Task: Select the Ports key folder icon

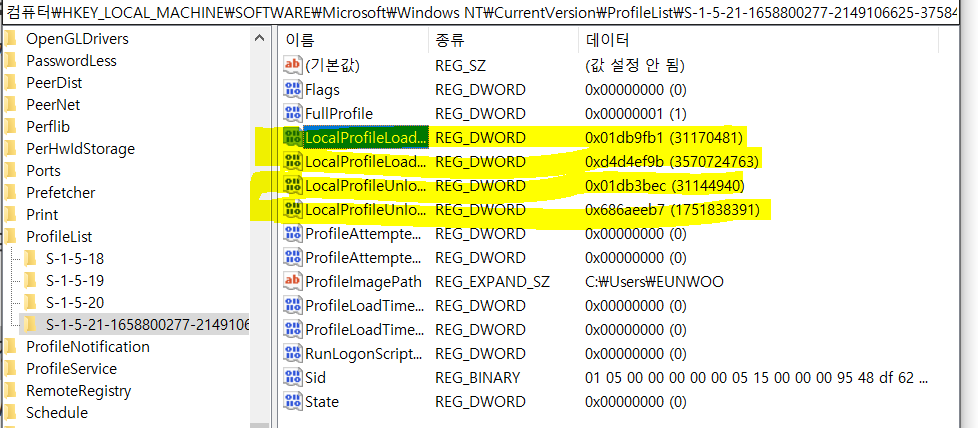Action: (x=11, y=170)
